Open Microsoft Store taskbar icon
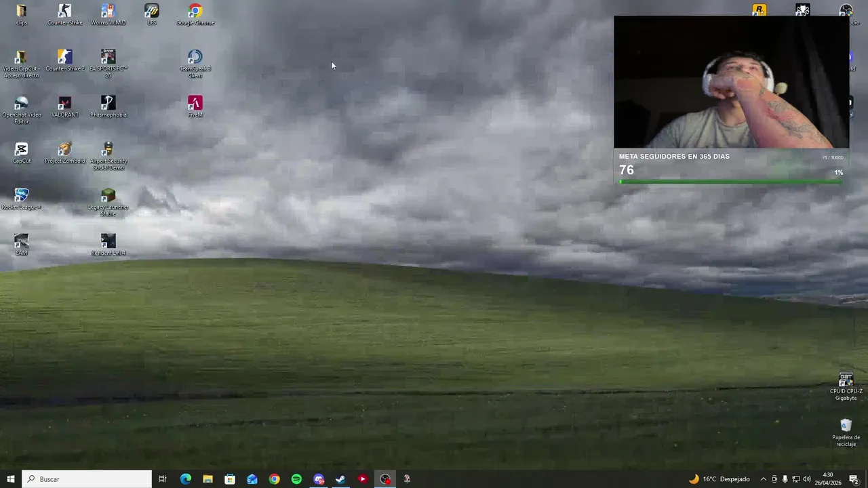 pyautogui.click(x=230, y=479)
